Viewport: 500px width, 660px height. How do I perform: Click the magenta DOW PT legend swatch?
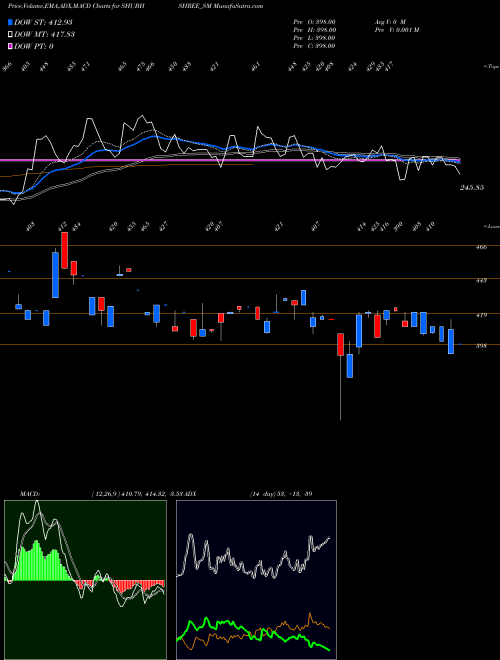coord(10,46)
